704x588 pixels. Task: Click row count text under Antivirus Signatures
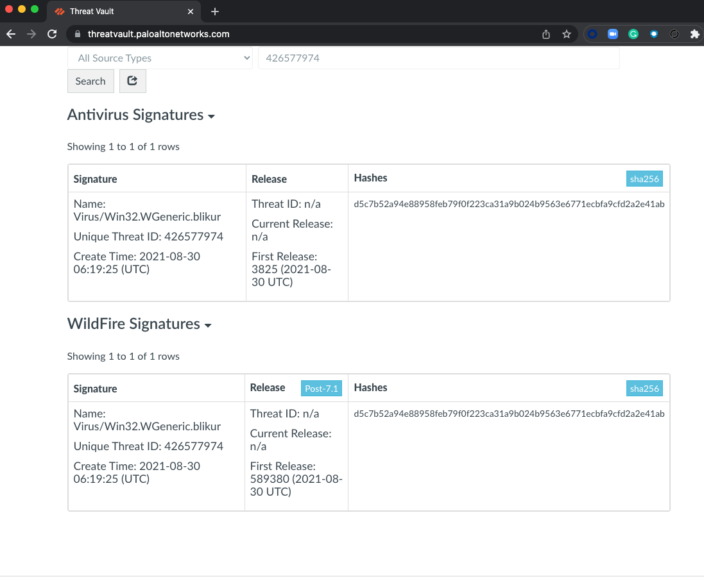point(123,147)
